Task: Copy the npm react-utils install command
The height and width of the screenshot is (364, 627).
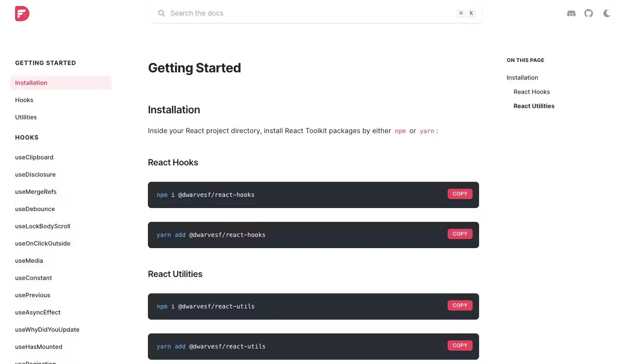Action: [460, 305]
